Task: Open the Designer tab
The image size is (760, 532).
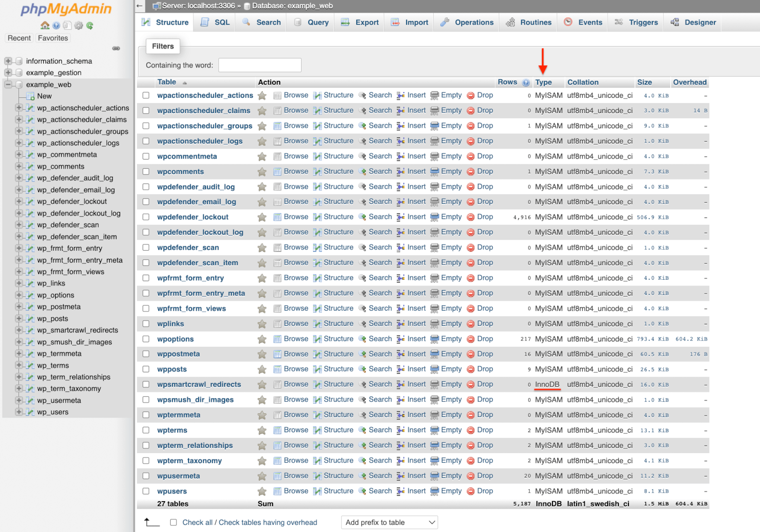Action: pos(692,22)
